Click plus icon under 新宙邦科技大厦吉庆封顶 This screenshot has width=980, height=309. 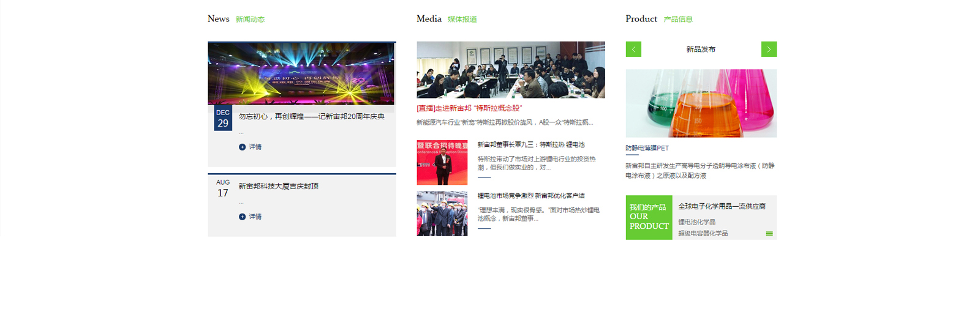[242, 217]
